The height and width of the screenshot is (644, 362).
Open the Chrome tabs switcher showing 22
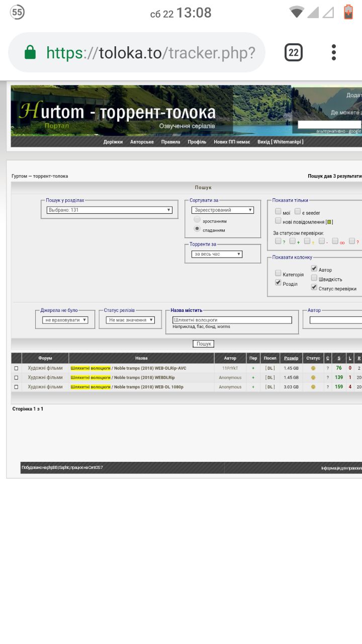tap(294, 52)
